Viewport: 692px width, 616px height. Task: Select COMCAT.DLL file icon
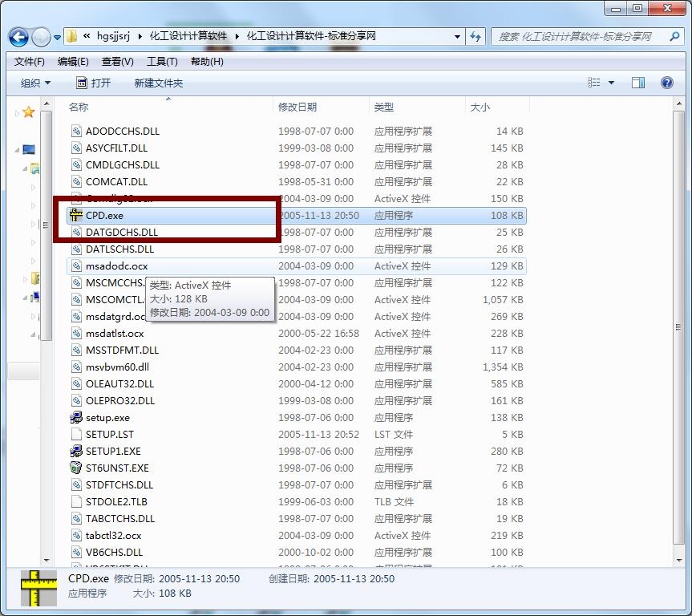pyautogui.click(x=76, y=181)
